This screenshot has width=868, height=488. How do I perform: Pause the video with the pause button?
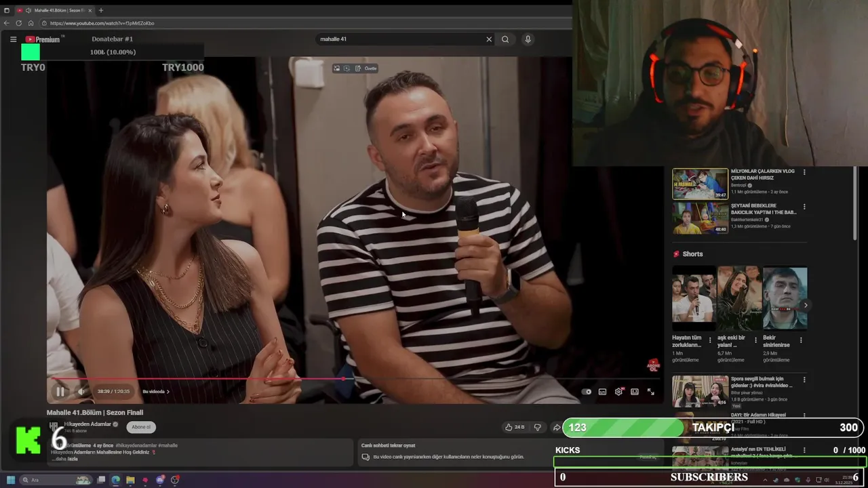point(60,391)
